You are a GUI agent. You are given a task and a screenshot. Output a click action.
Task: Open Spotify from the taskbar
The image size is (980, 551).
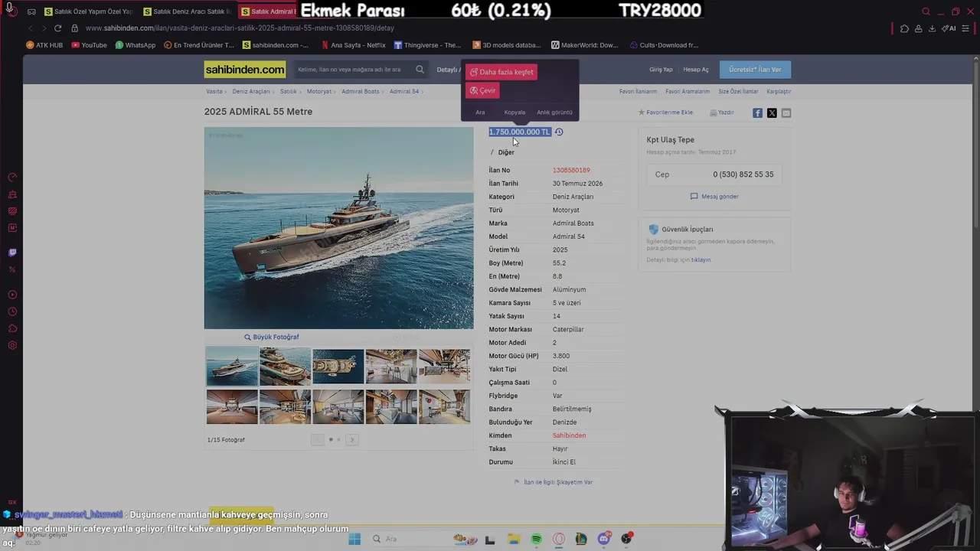coord(536,539)
